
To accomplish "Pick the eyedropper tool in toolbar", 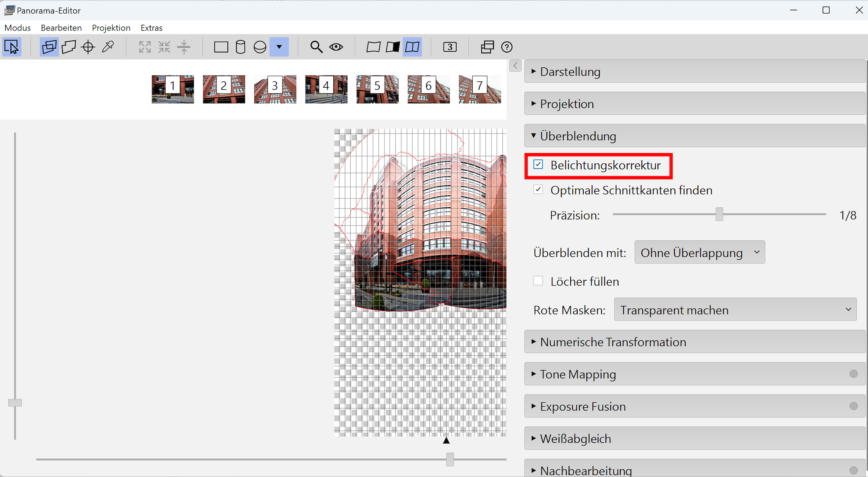I will coord(108,47).
